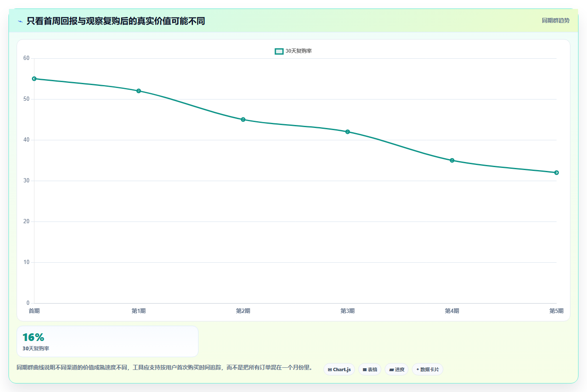Click the 表格 tag
This screenshot has height=392, width=587.
(x=370, y=369)
